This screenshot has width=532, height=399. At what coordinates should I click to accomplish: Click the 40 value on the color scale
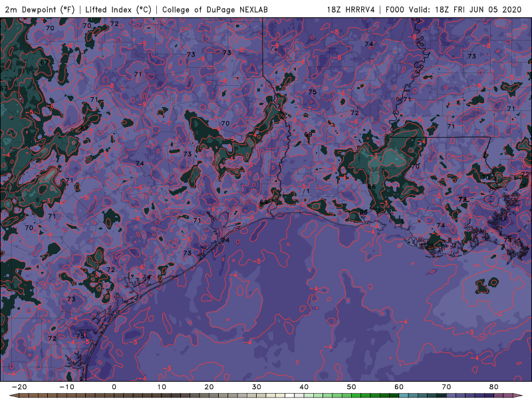tap(304, 387)
